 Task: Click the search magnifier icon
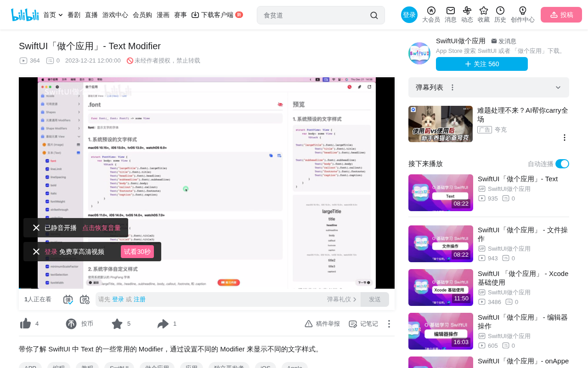click(374, 15)
